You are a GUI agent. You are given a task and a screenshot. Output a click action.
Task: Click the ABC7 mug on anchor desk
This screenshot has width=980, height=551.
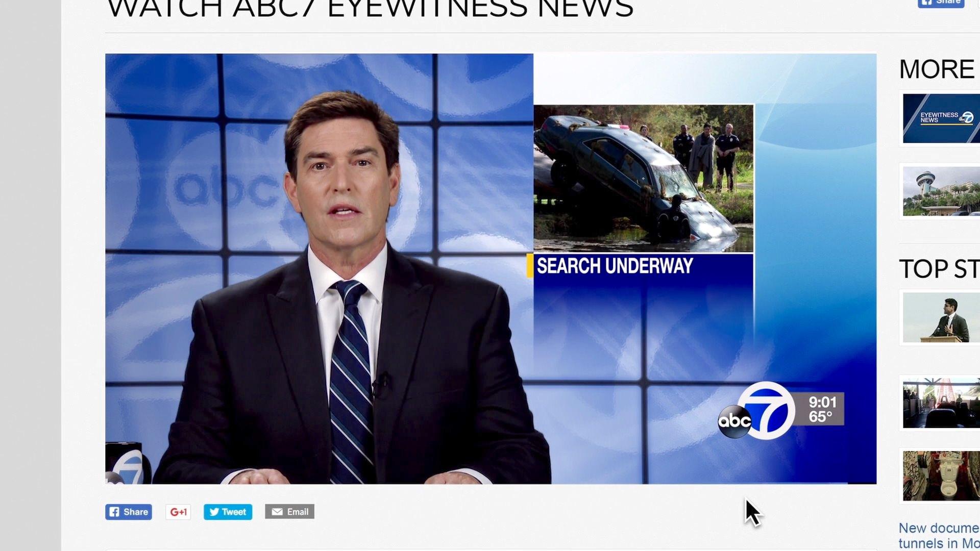127,464
